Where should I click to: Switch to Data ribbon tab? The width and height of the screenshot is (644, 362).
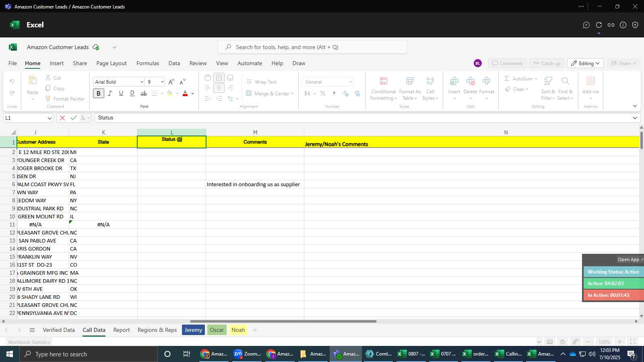point(174,64)
